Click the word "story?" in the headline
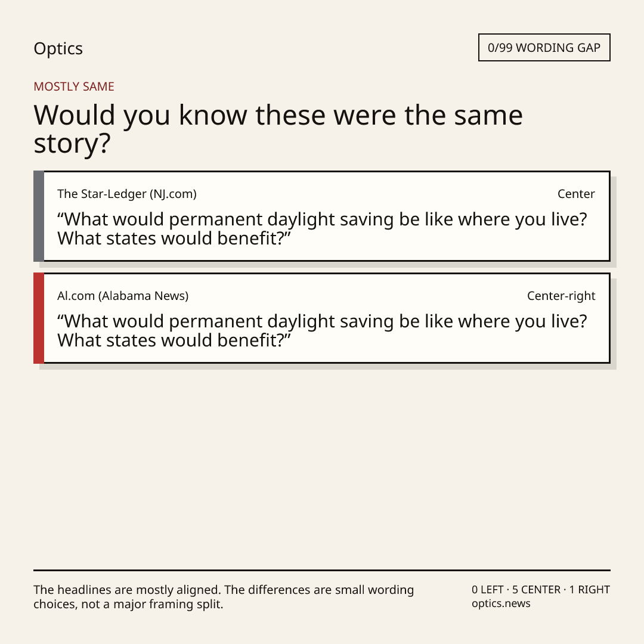The height and width of the screenshot is (644, 644). point(72,144)
